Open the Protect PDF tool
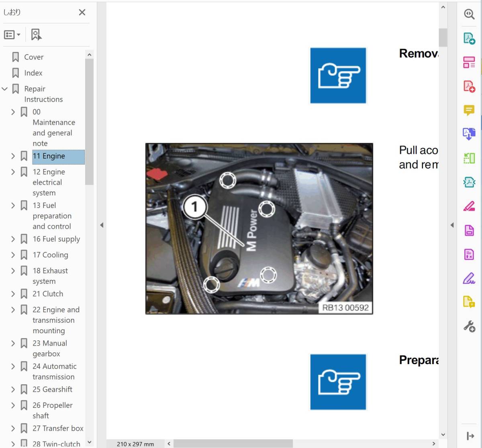The height and width of the screenshot is (448, 482). (469, 230)
